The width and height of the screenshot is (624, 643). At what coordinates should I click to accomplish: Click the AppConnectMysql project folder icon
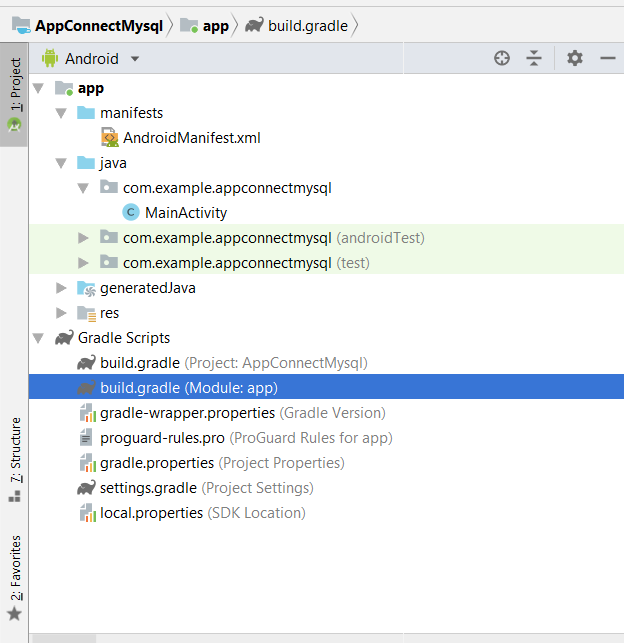pyautogui.click(x=21, y=25)
